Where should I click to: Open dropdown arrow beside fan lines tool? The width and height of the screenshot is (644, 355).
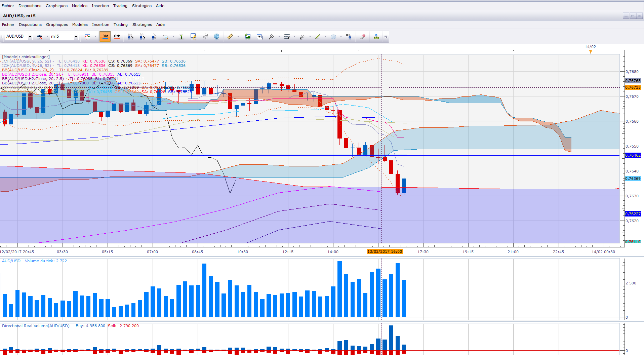(310, 37)
